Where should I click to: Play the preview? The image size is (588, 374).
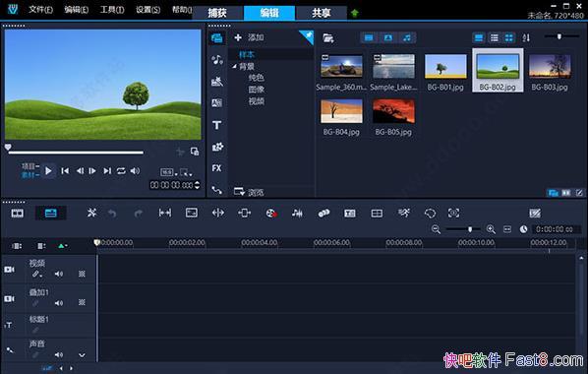point(48,171)
